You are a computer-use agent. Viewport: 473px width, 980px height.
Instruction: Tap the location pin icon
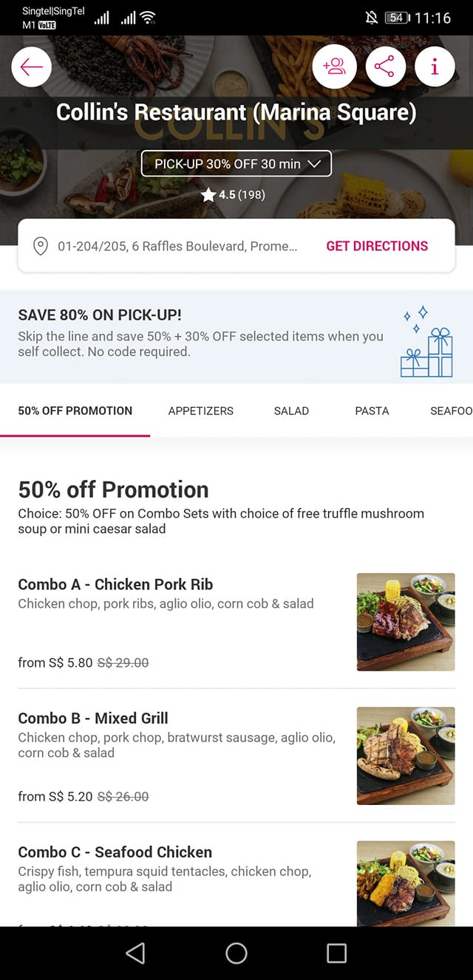pyautogui.click(x=41, y=246)
